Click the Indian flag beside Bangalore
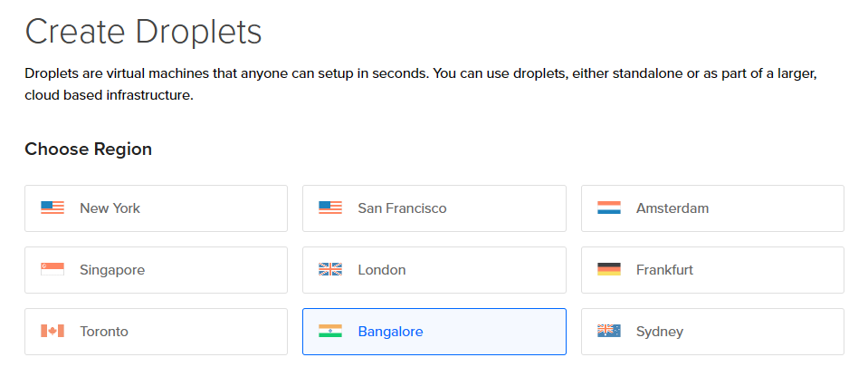Image resolution: width=868 pixels, height=367 pixels. click(x=330, y=332)
